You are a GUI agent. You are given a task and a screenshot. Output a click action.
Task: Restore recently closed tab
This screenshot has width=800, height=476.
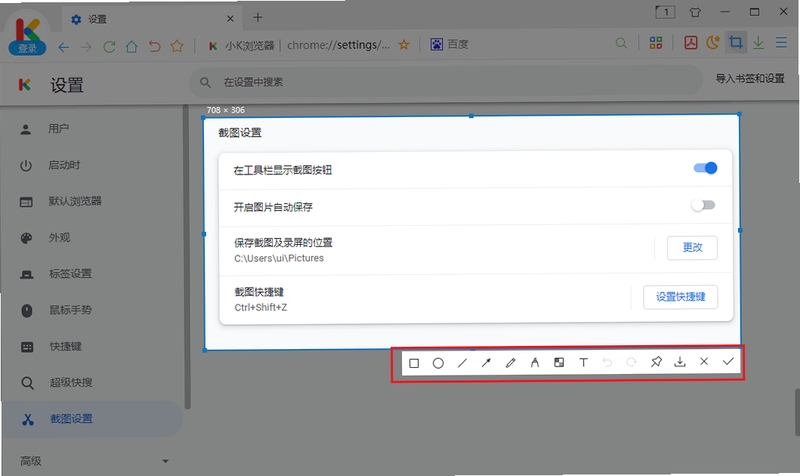pyautogui.click(x=155, y=46)
